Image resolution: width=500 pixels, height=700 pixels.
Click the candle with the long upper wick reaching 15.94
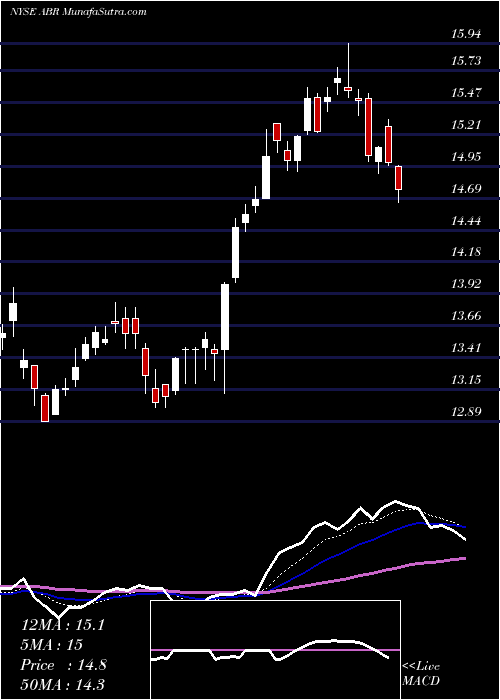coord(348,71)
